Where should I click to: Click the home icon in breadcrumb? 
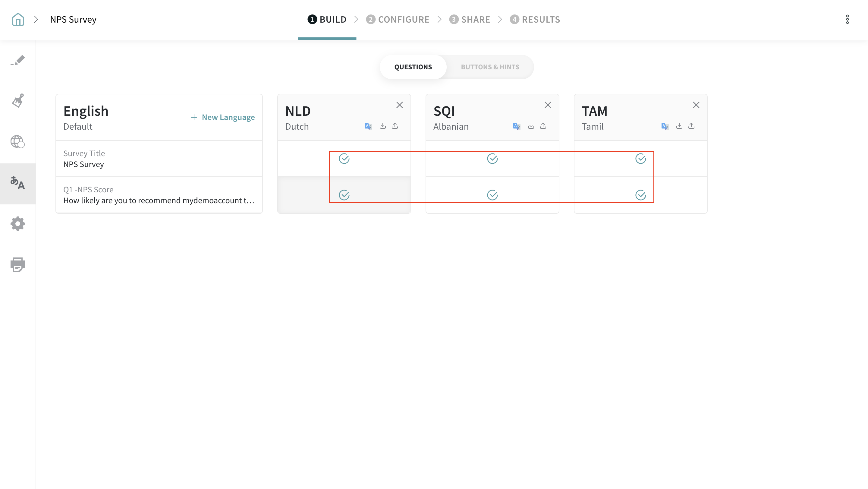[x=18, y=20]
